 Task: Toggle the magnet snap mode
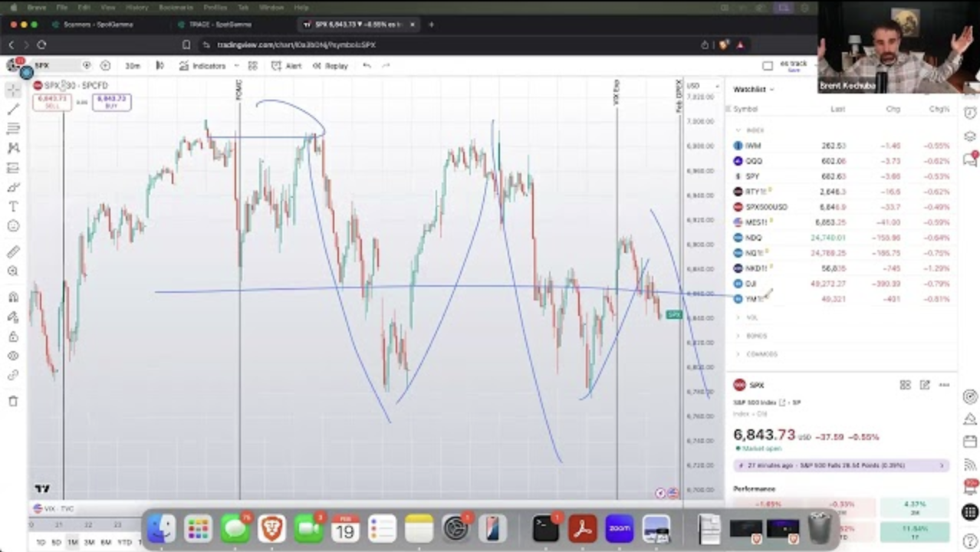(x=13, y=297)
